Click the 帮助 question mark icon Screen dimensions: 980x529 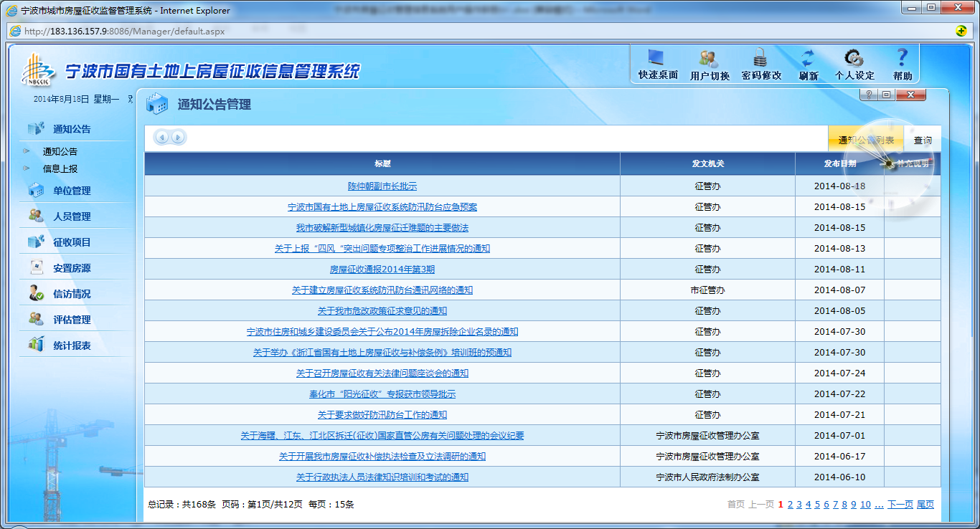tap(903, 59)
